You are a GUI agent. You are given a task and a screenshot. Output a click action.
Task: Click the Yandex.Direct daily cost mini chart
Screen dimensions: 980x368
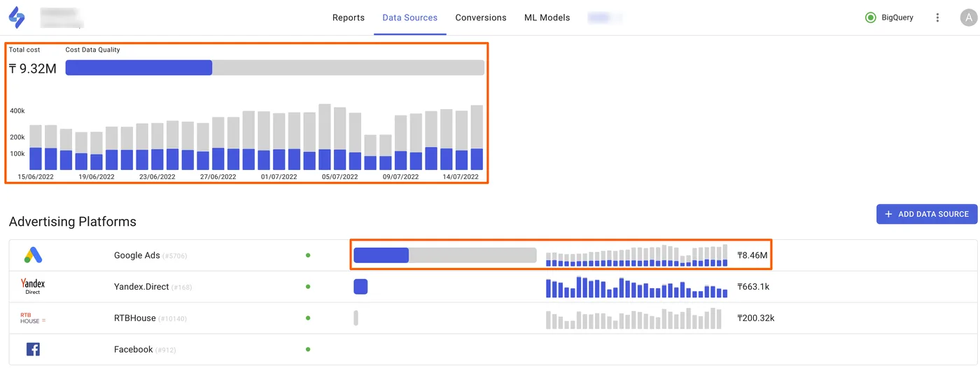click(637, 287)
